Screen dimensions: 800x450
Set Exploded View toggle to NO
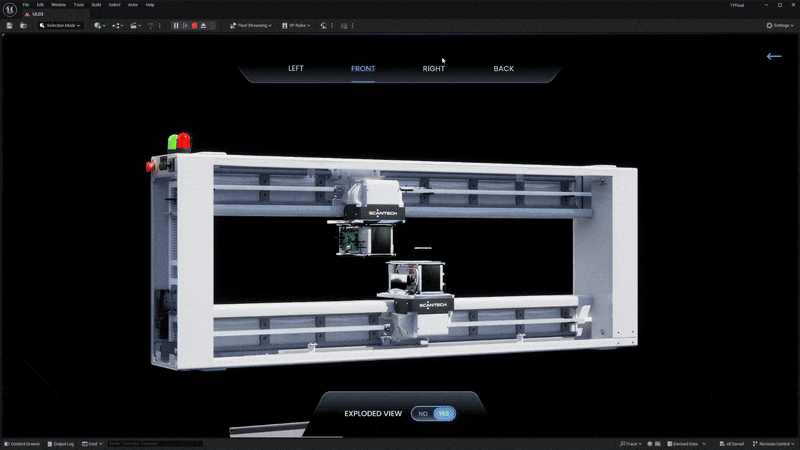point(423,413)
